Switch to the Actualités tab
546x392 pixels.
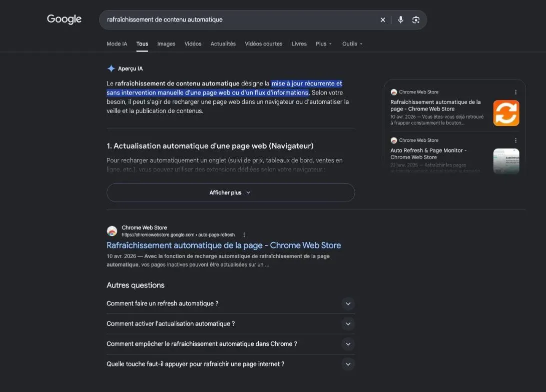click(223, 44)
